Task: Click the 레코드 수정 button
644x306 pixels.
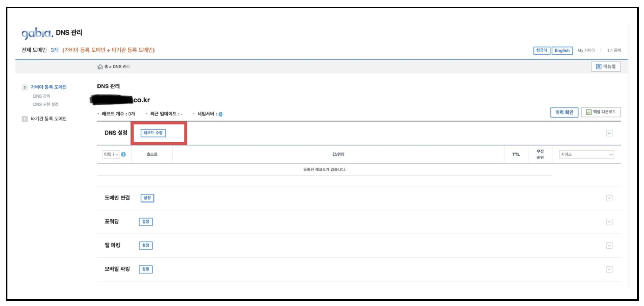Action: tap(153, 133)
